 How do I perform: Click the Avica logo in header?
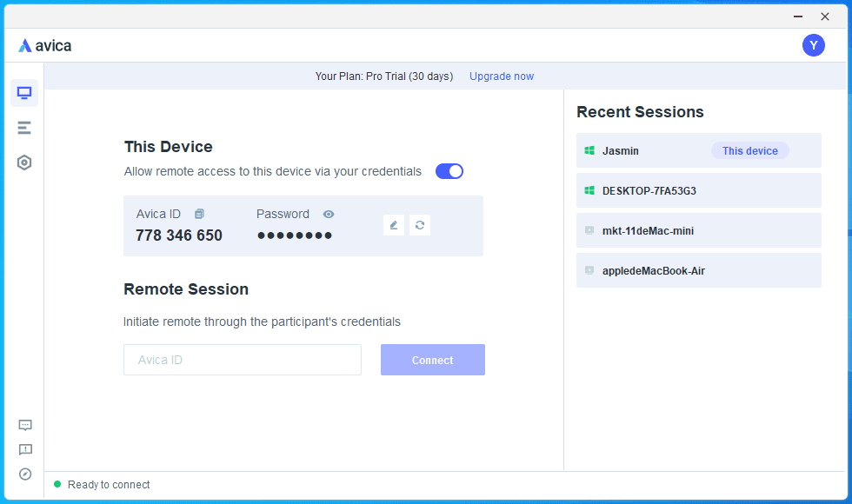[x=45, y=45]
